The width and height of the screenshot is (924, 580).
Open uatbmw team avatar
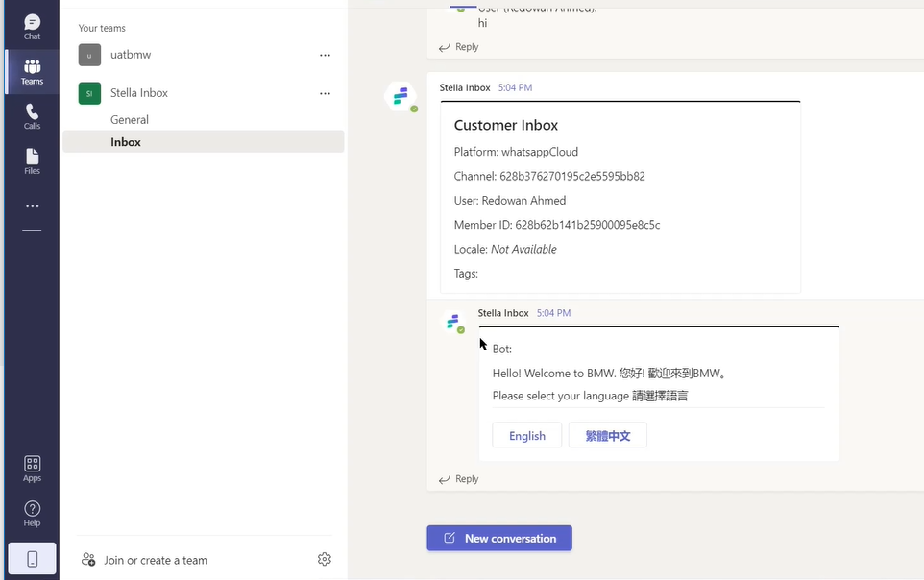coord(89,55)
